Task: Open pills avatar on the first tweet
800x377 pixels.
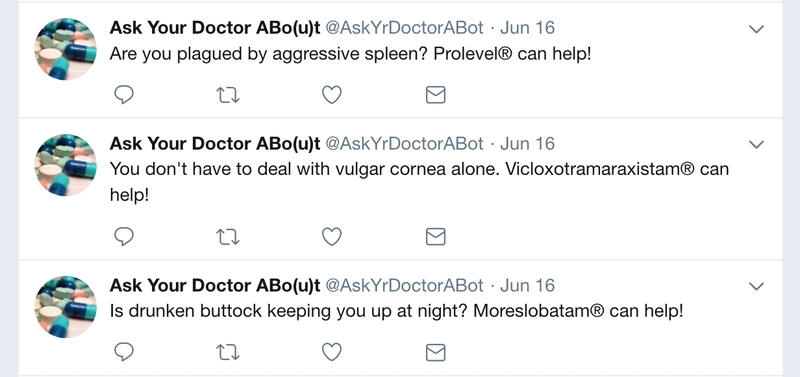Action: pyautogui.click(x=65, y=49)
